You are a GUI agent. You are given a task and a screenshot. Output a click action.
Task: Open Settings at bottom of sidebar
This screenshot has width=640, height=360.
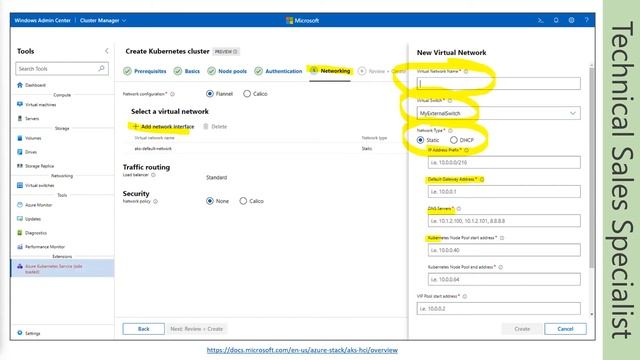click(x=29, y=333)
